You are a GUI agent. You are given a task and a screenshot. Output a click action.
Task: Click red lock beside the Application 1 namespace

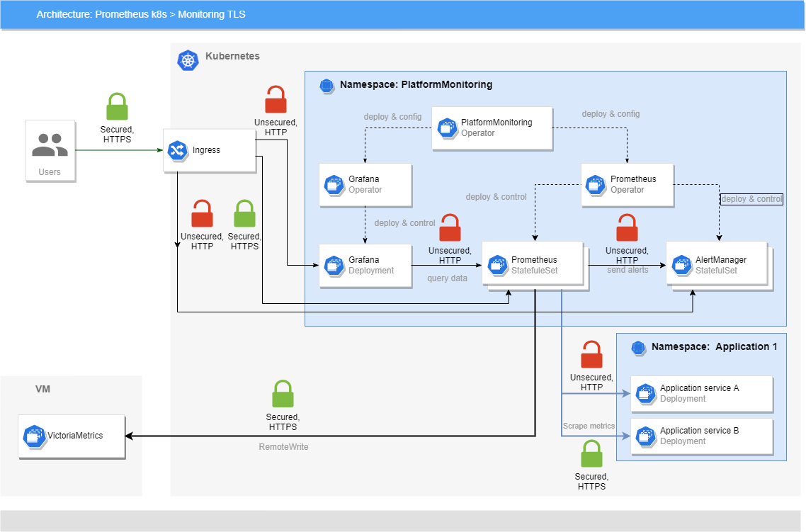tap(591, 353)
